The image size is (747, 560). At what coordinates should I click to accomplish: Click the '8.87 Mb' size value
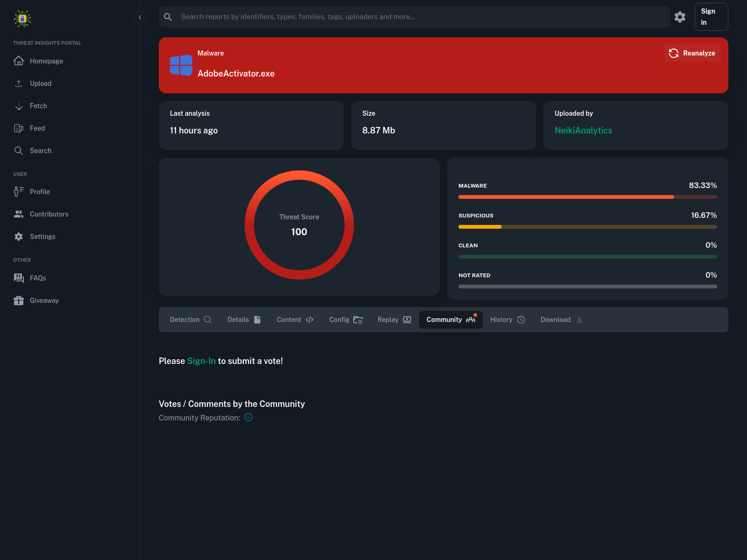379,131
